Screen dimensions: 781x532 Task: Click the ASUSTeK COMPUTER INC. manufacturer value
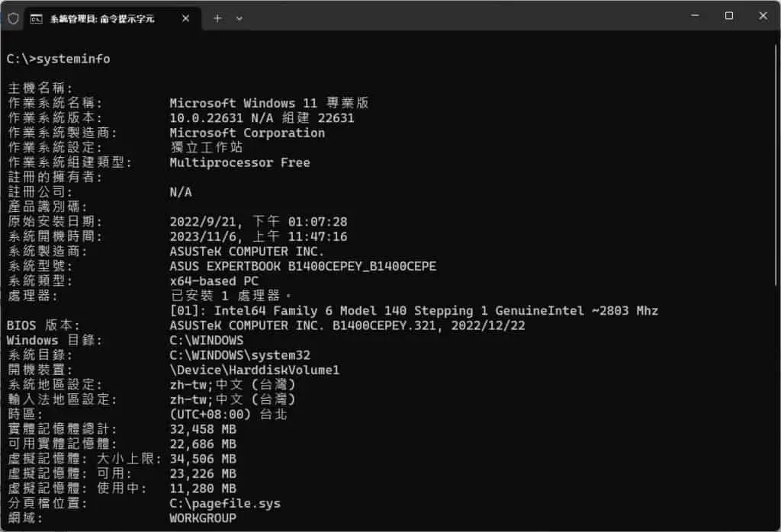[246, 252]
